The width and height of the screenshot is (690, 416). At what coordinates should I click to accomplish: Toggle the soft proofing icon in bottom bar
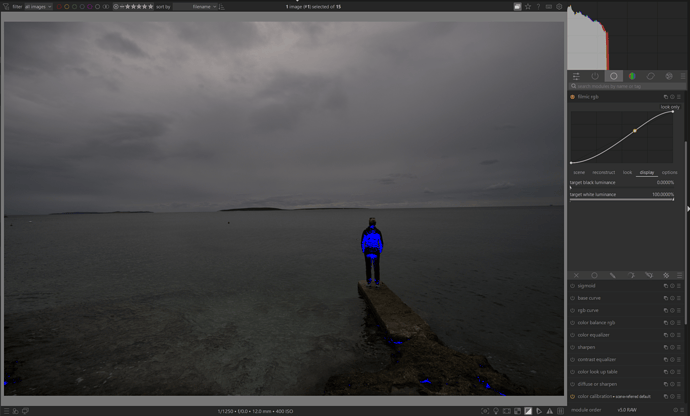tap(539, 411)
